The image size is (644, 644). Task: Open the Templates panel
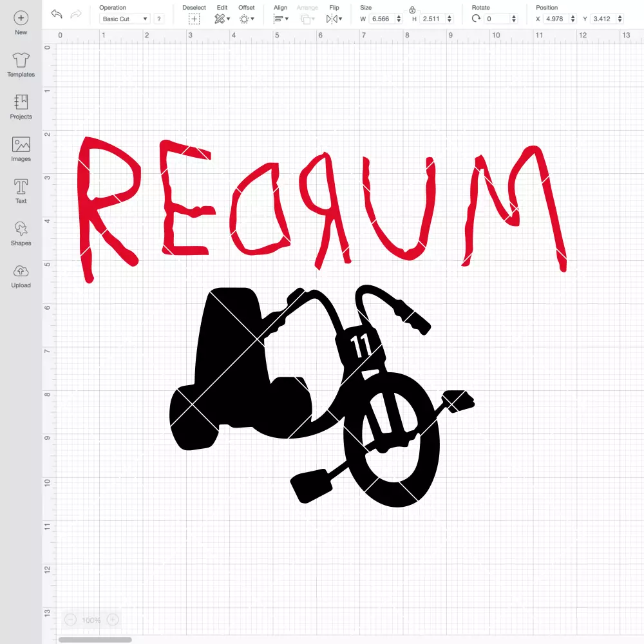click(21, 65)
